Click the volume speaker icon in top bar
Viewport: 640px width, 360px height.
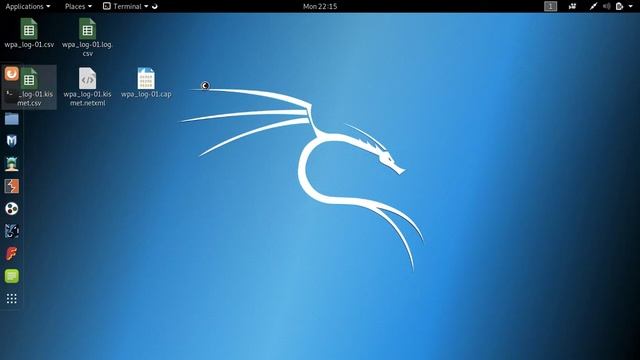[x=607, y=6]
